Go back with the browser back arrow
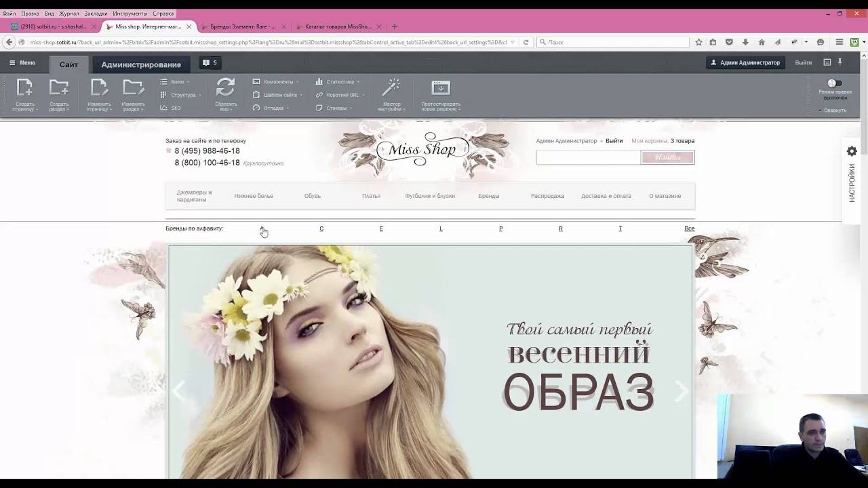 [x=9, y=42]
